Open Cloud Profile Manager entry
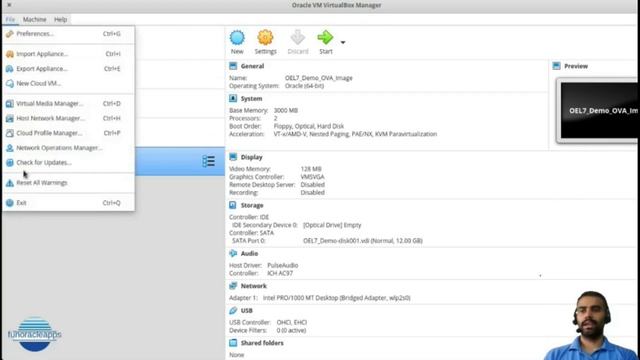The height and width of the screenshot is (360, 640). click(68, 133)
